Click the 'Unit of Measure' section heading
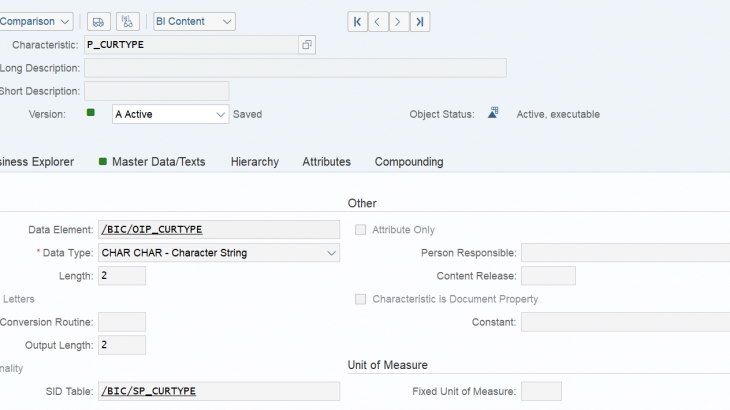730x410 pixels. (387, 365)
